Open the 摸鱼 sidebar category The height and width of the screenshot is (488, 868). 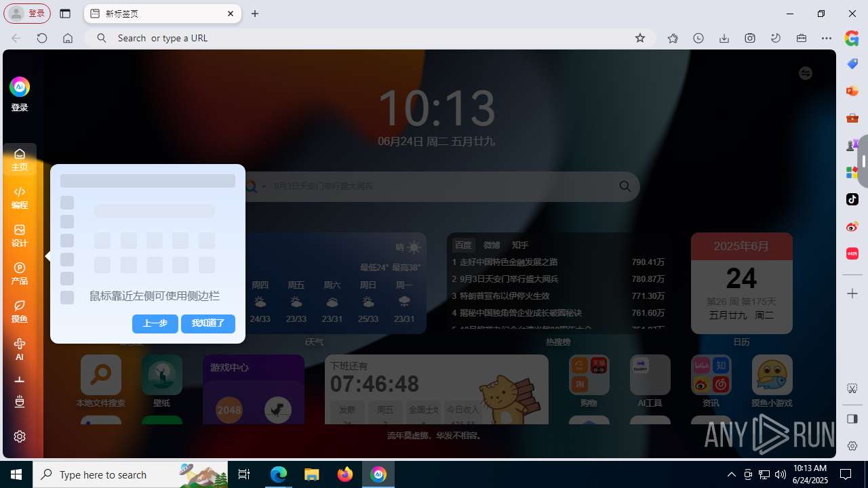tap(20, 312)
